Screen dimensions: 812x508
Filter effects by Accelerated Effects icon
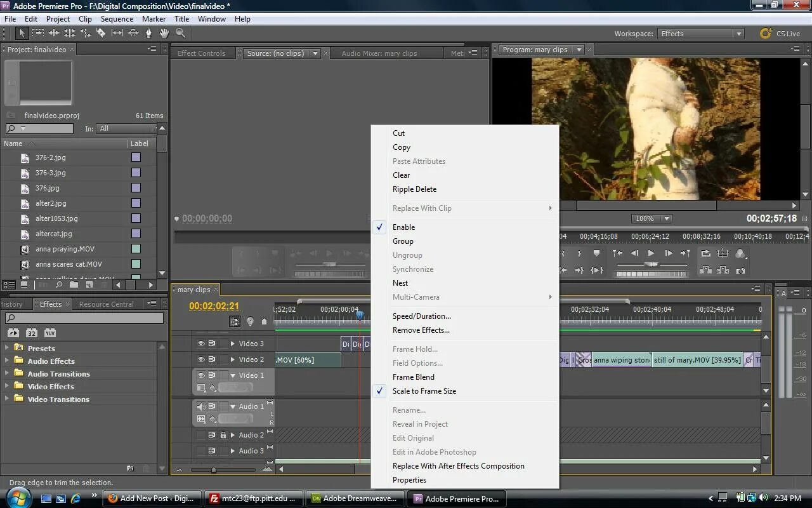tap(13, 333)
